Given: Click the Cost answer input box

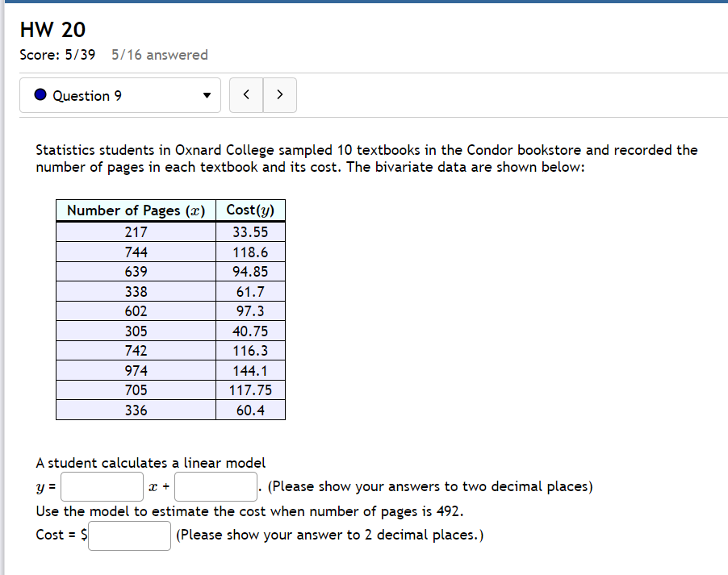Looking at the screenshot, I should [x=129, y=535].
